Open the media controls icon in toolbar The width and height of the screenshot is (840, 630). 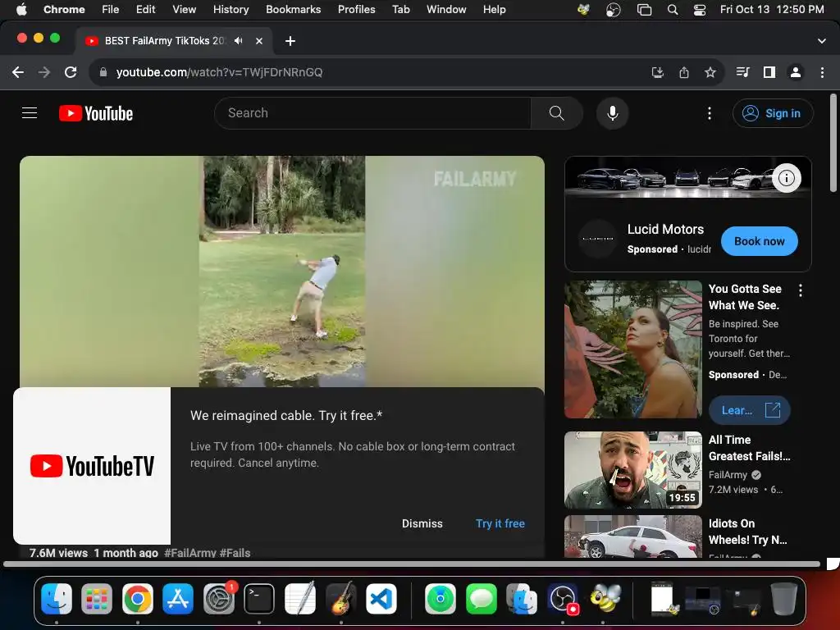742,72
